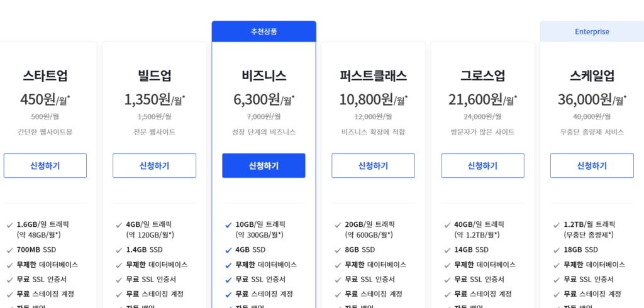Click the 퍼스트클래스 plan title
The width and height of the screenshot is (644, 308).
coord(373,76)
